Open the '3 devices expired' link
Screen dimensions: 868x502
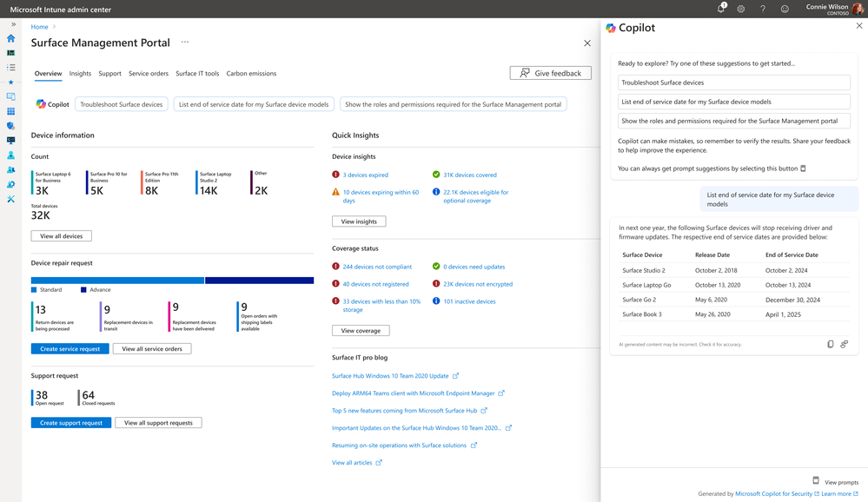pyautogui.click(x=365, y=175)
